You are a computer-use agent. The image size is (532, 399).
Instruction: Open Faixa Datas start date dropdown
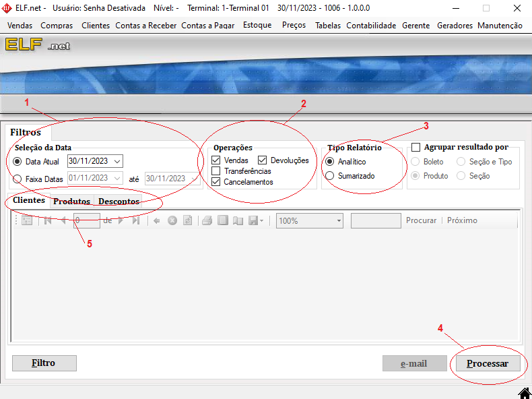coord(117,179)
